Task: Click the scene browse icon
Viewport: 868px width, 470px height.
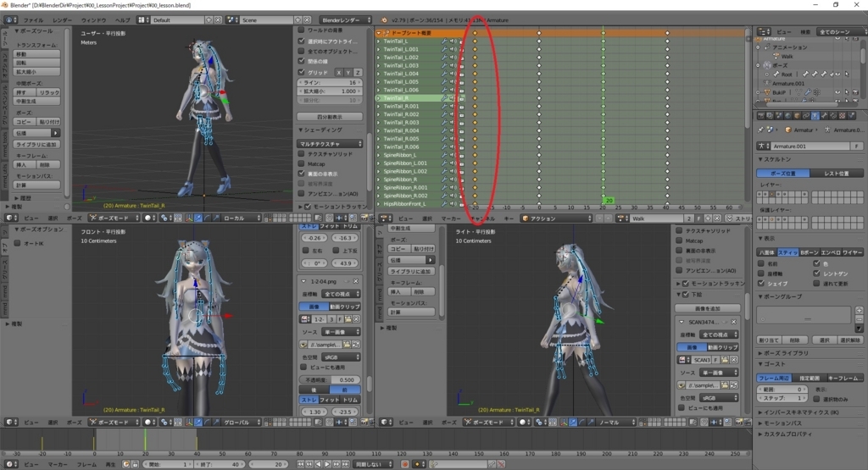Action: (x=232, y=20)
